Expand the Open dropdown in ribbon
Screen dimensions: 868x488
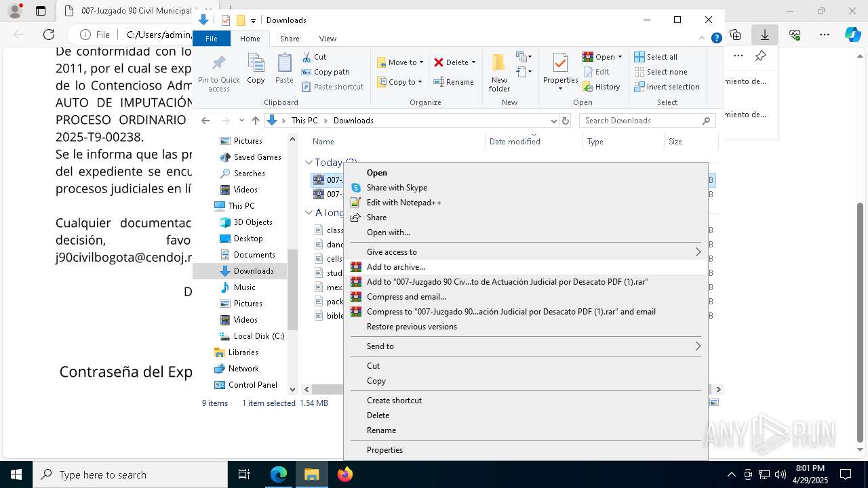620,57
